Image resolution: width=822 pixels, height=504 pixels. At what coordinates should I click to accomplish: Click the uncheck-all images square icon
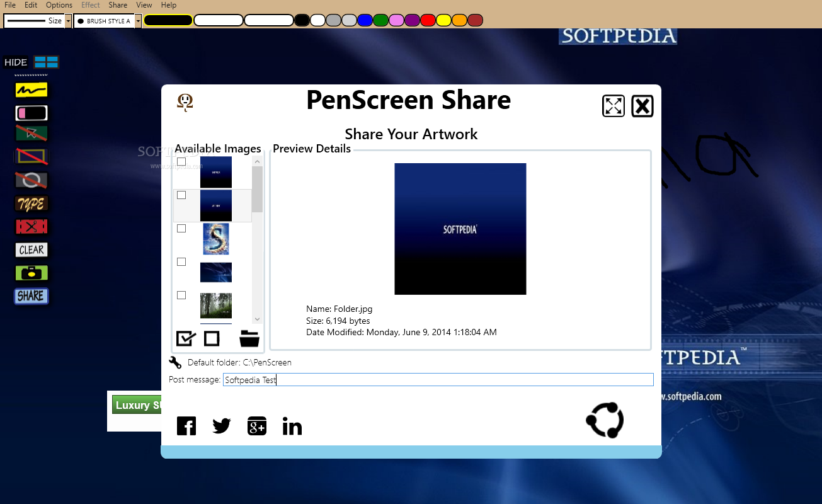[212, 338]
